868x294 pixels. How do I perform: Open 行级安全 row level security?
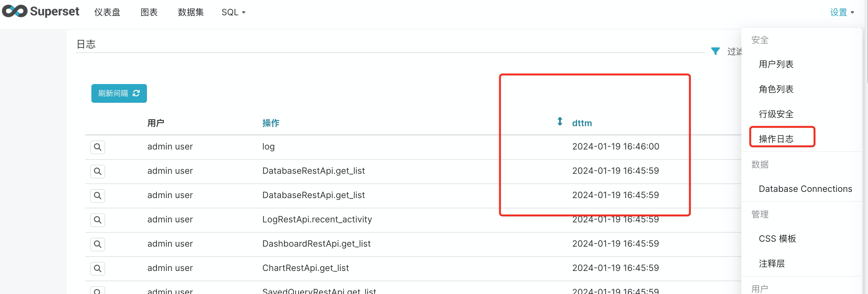pos(776,114)
